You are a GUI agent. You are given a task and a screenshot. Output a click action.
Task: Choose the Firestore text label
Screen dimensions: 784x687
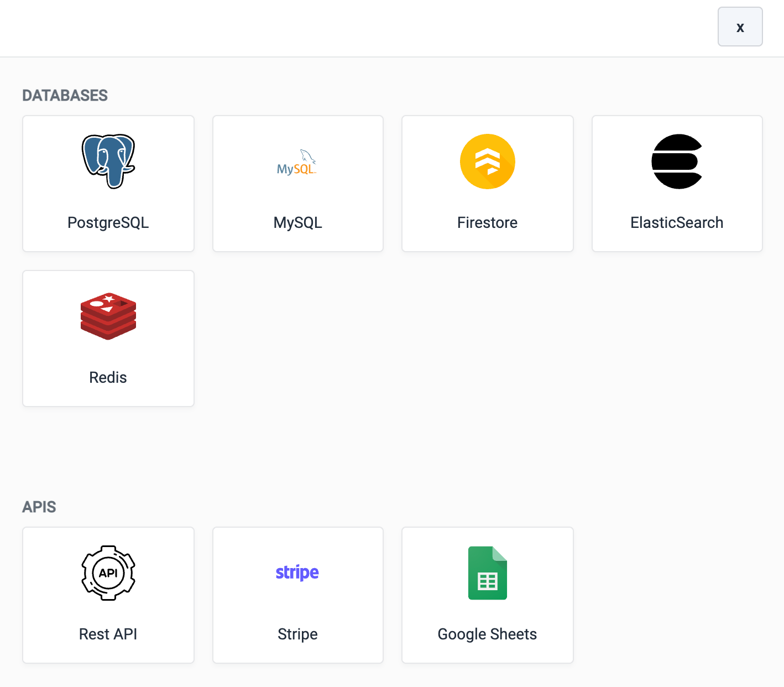coord(487,222)
